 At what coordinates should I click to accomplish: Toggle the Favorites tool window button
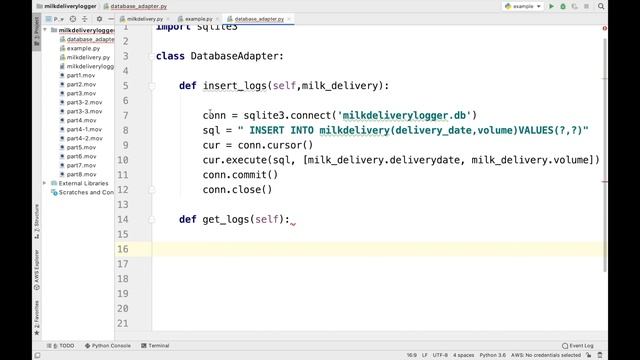(x=37, y=318)
